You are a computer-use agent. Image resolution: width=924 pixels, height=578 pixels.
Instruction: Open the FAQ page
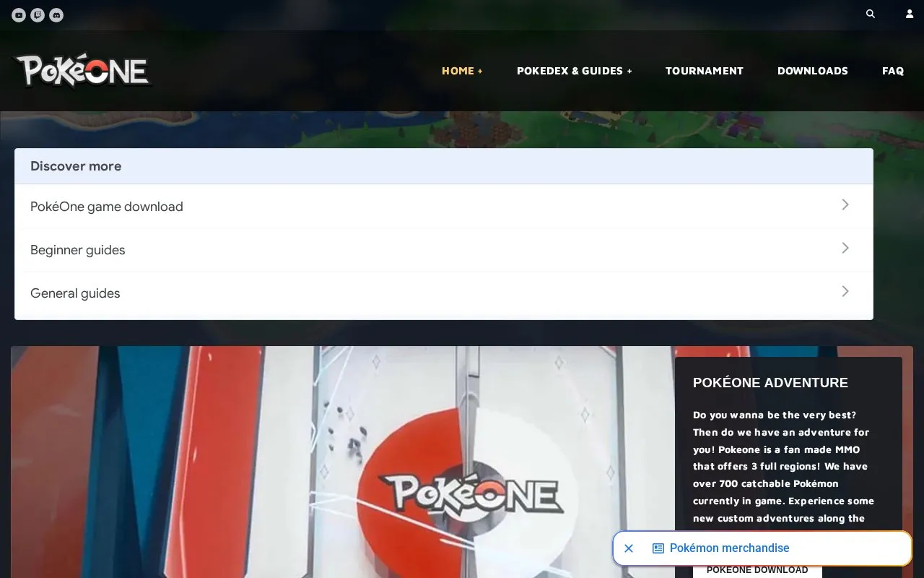pyautogui.click(x=893, y=71)
